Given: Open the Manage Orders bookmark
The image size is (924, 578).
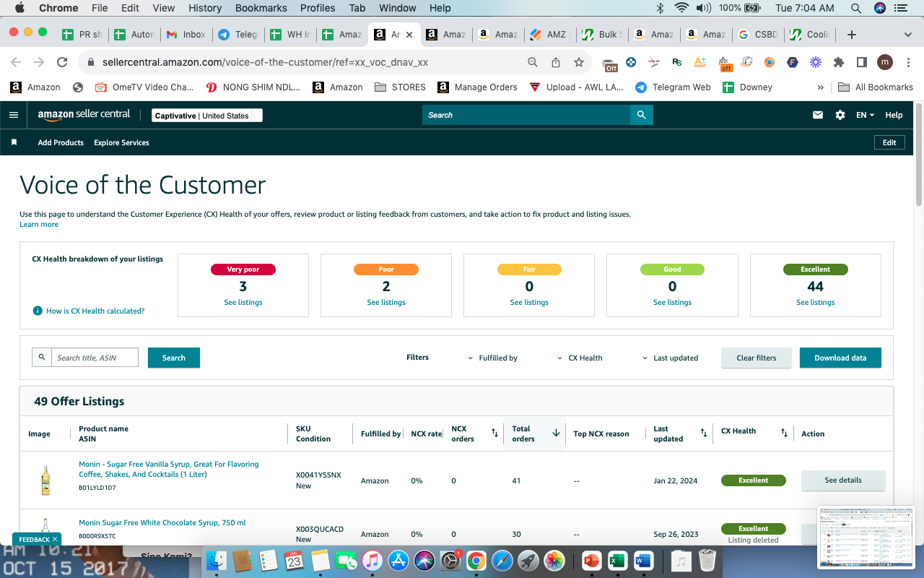Looking at the screenshot, I should [477, 87].
